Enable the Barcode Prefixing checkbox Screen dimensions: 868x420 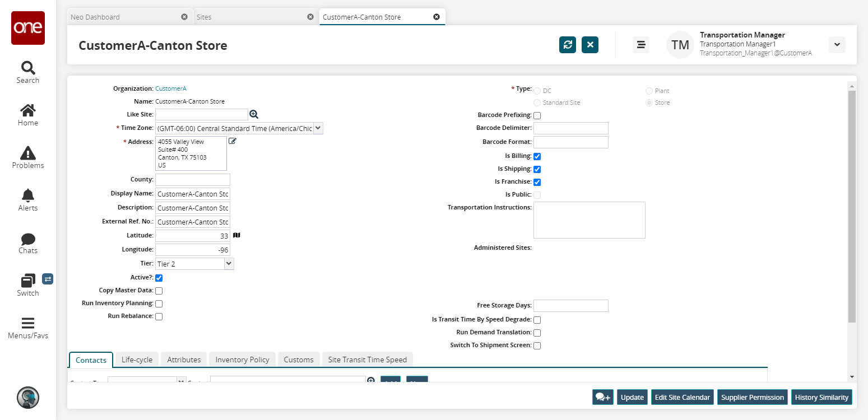537,115
